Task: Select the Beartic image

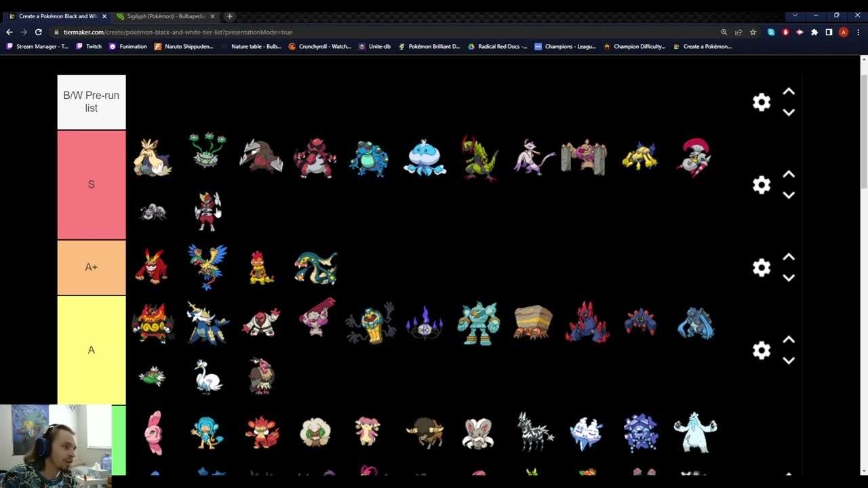Action: pyautogui.click(x=695, y=432)
